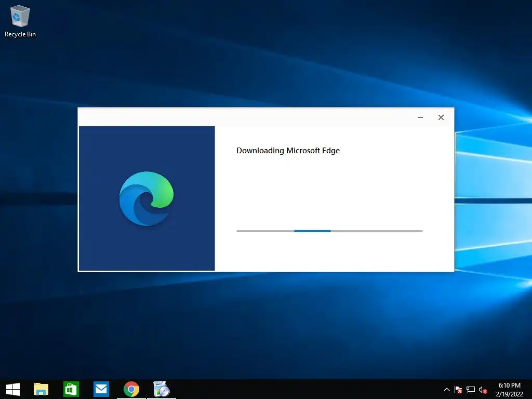Screen dimensions: 532x399
Task: Click the muted volume tray icon
Action: tap(483, 390)
